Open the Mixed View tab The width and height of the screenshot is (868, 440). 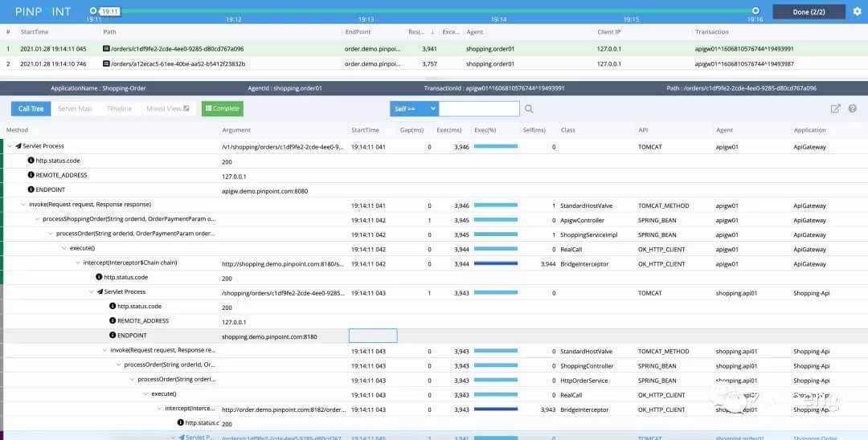pyautogui.click(x=168, y=108)
